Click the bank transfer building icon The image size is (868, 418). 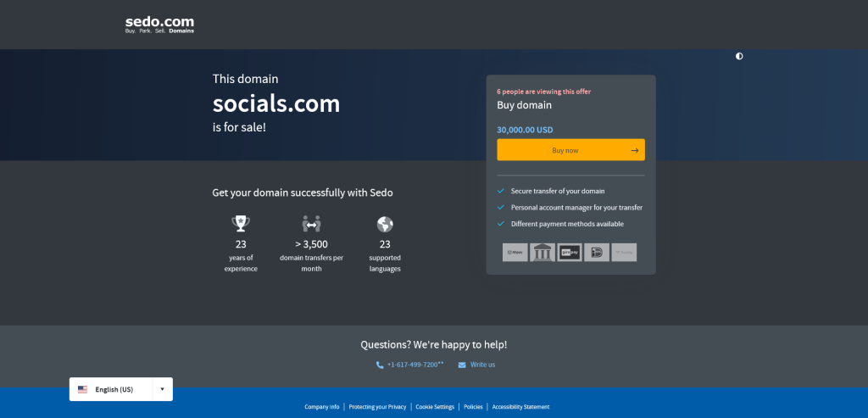tap(542, 253)
